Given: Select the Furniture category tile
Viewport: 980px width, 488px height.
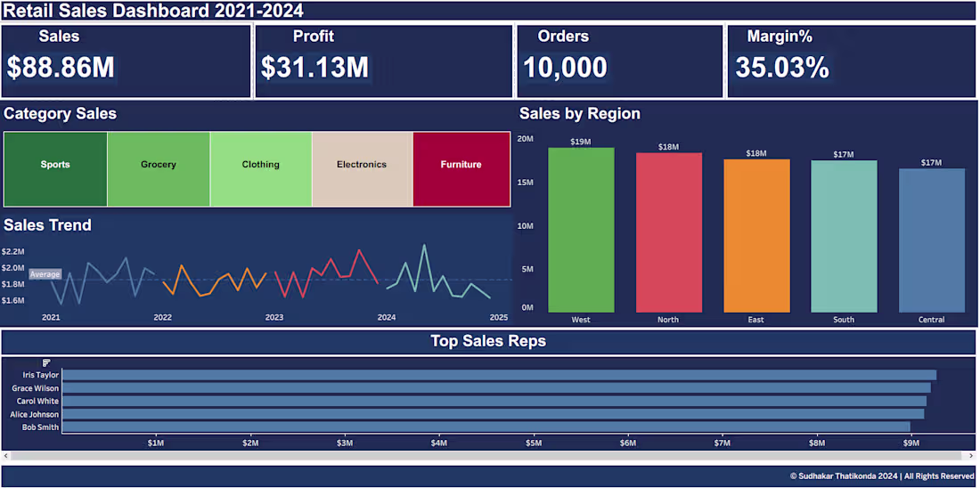Looking at the screenshot, I should pos(461,168).
